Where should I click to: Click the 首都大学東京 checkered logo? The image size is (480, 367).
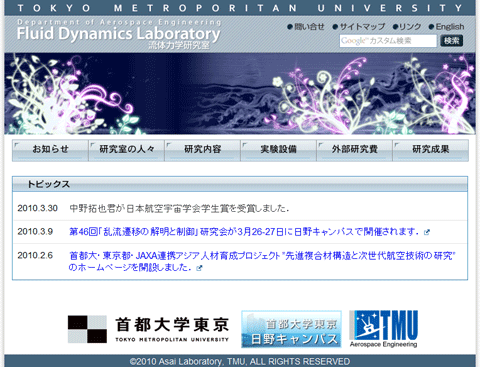coord(148,329)
